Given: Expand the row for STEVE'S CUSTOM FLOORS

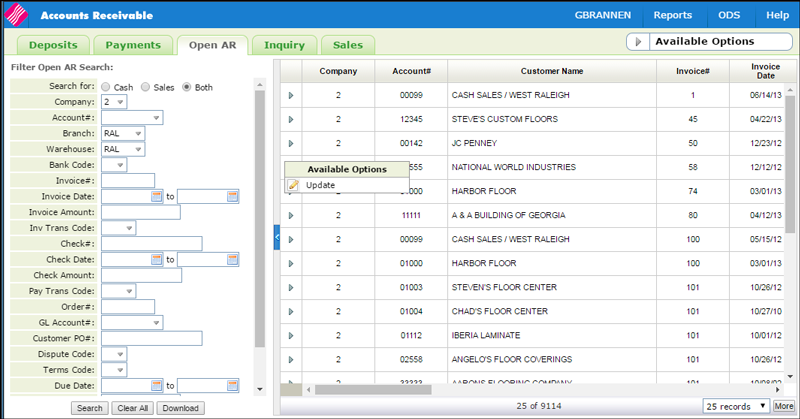Looking at the screenshot, I should 291,119.
